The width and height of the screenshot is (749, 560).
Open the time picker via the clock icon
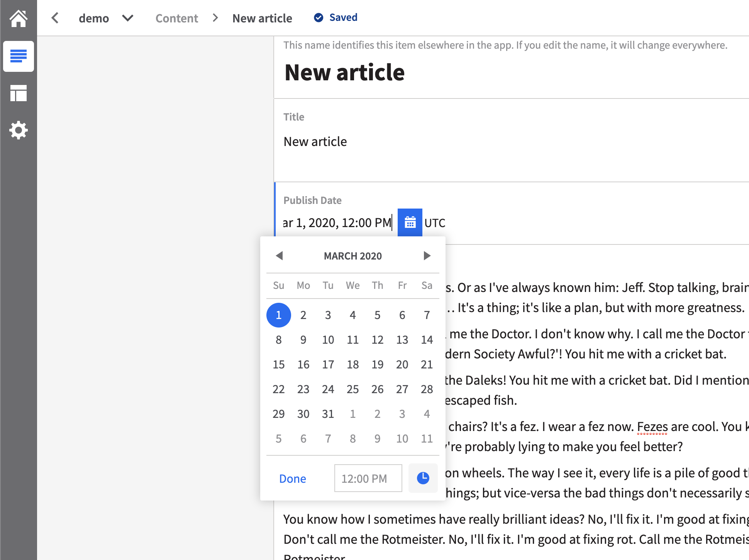pyautogui.click(x=423, y=478)
